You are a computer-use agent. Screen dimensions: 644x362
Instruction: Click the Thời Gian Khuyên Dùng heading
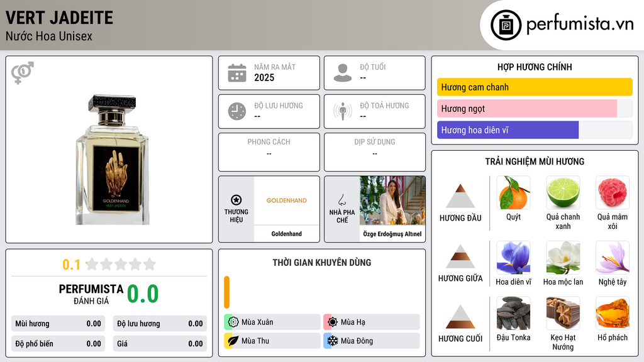[x=322, y=262]
